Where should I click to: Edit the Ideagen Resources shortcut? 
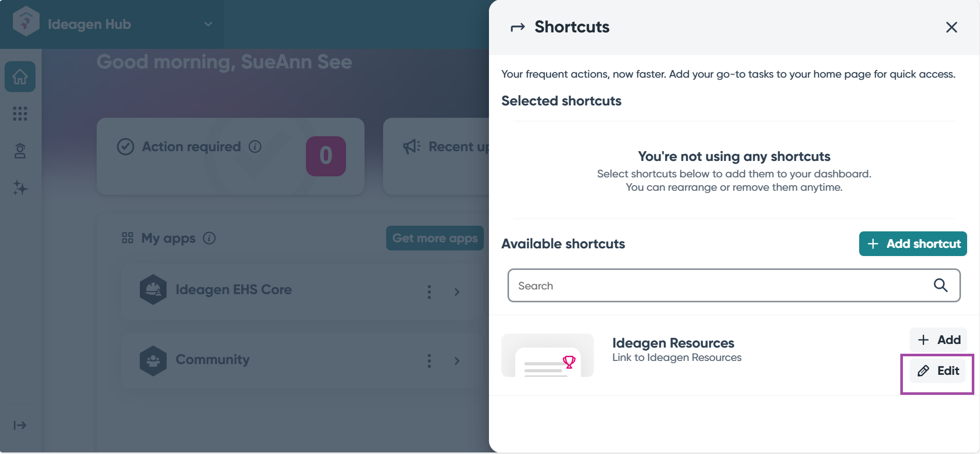[938, 371]
